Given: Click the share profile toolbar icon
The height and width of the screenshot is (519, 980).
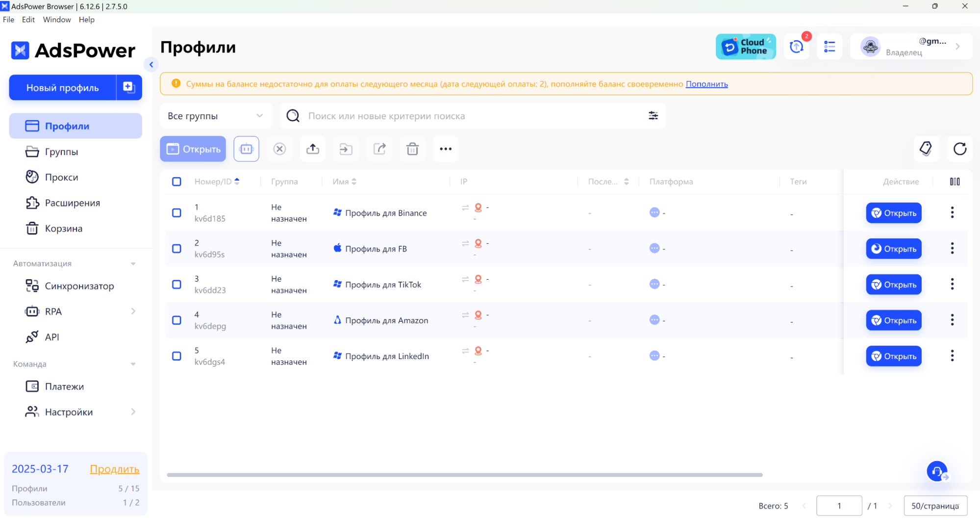Looking at the screenshot, I should (379, 149).
